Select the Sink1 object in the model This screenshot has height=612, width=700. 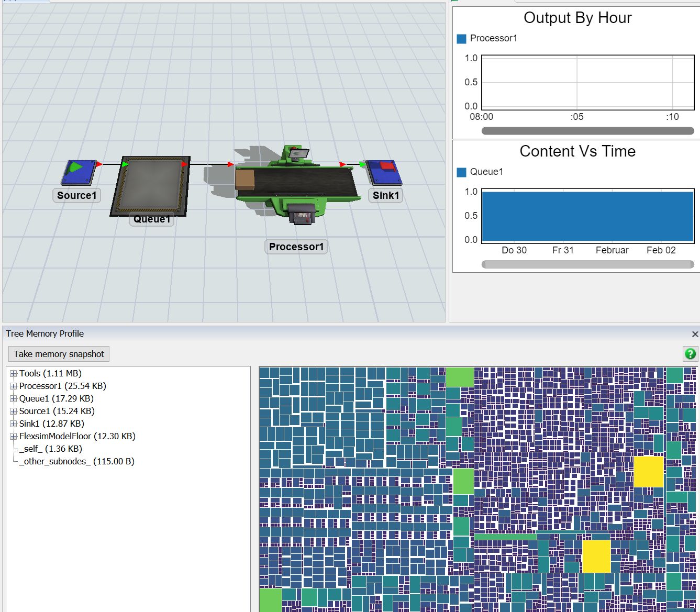384,172
